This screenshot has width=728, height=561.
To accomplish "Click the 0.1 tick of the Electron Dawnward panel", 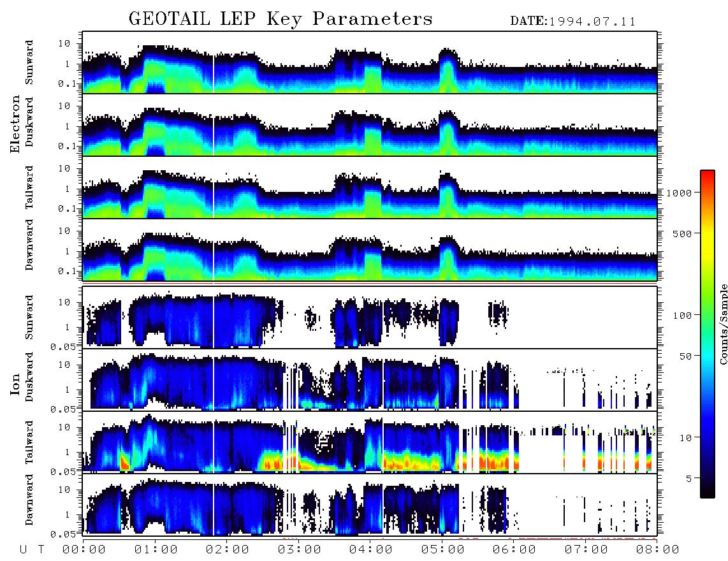I will click(69, 271).
